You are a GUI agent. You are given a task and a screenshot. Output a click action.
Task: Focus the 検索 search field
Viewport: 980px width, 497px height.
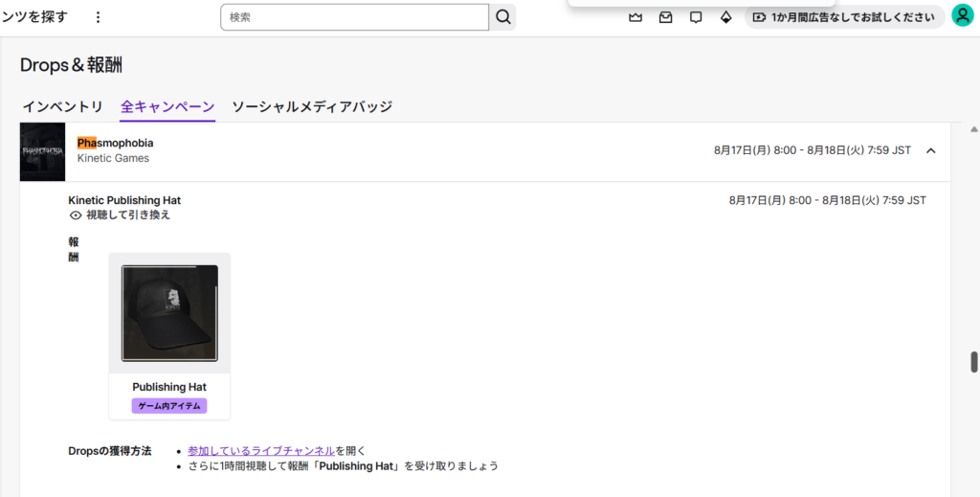click(354, 17)
